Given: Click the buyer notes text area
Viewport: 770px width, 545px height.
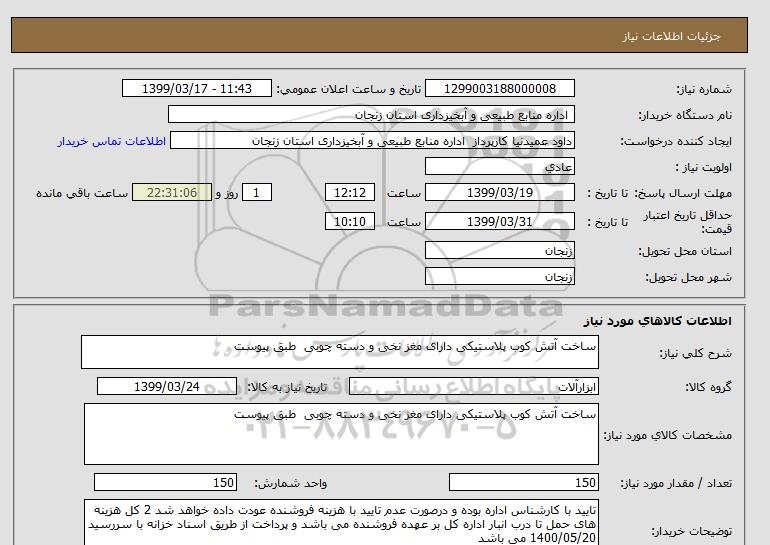Looking at the screenshot, I should pyautogui.click(x=341, y=523).
